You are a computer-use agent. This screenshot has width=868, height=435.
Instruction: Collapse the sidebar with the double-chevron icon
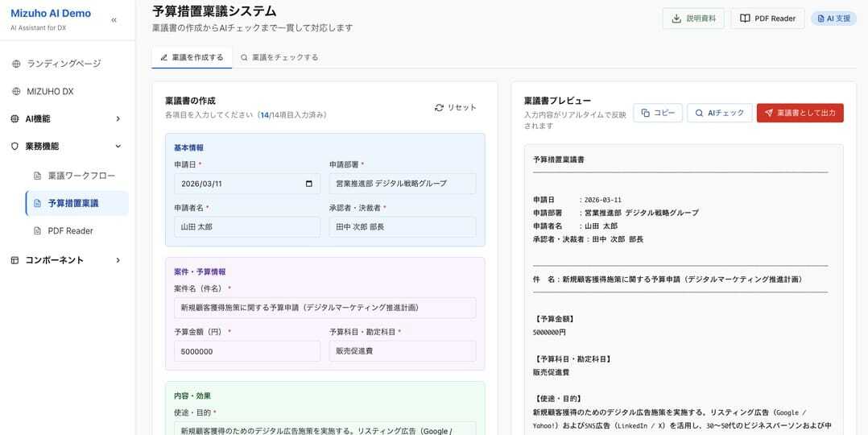pos(114,20)
